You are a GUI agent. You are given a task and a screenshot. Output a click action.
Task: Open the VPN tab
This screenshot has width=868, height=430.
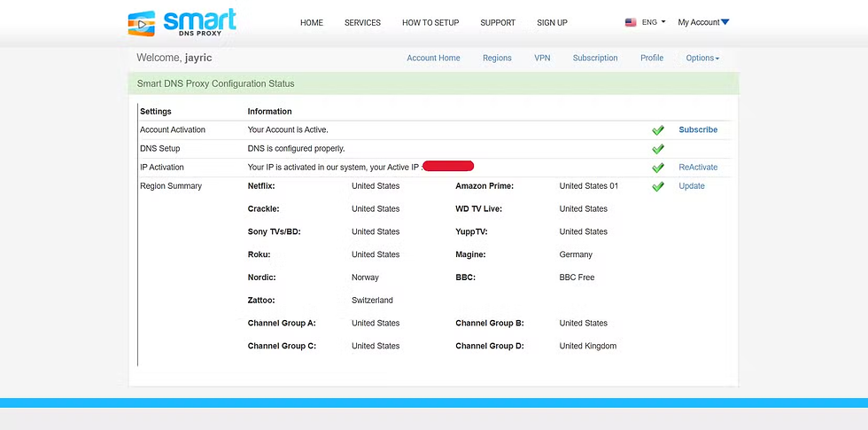542,59
